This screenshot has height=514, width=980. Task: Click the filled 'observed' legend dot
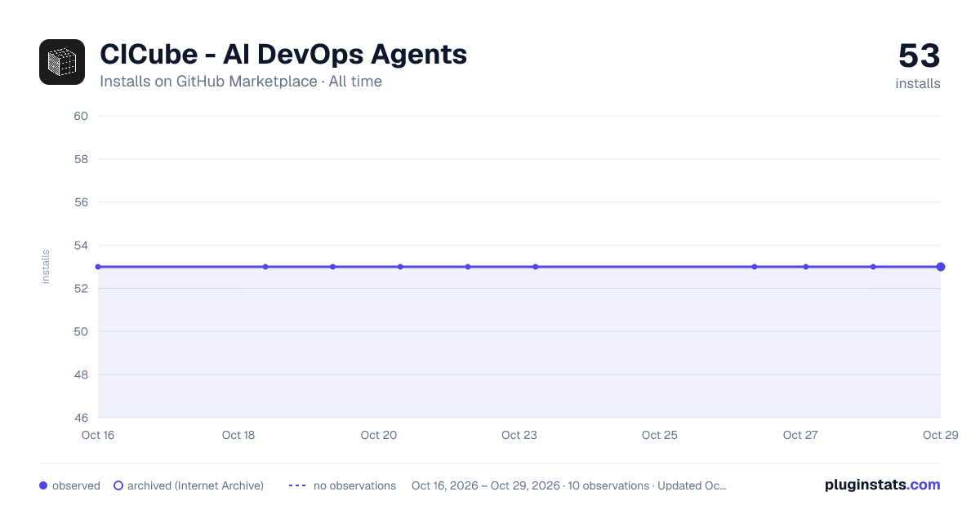click(x=43, y=485)
